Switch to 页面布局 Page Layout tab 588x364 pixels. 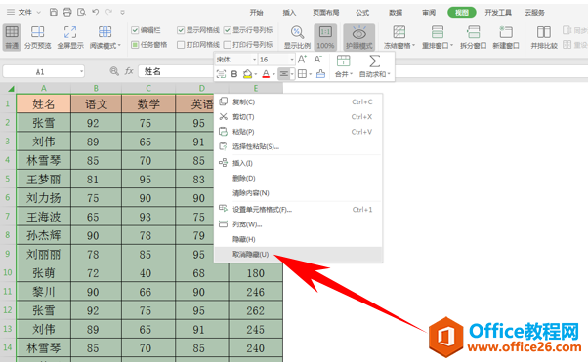coord(325,13)
